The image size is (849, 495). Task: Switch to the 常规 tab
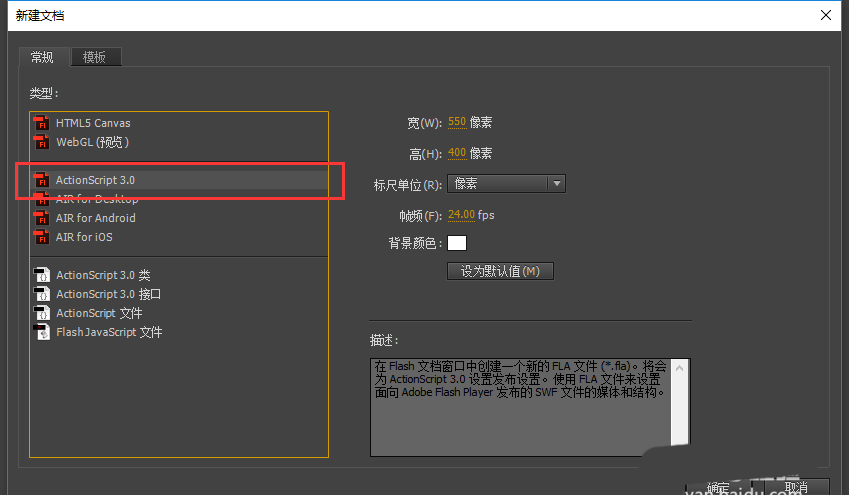coord(43,57)
